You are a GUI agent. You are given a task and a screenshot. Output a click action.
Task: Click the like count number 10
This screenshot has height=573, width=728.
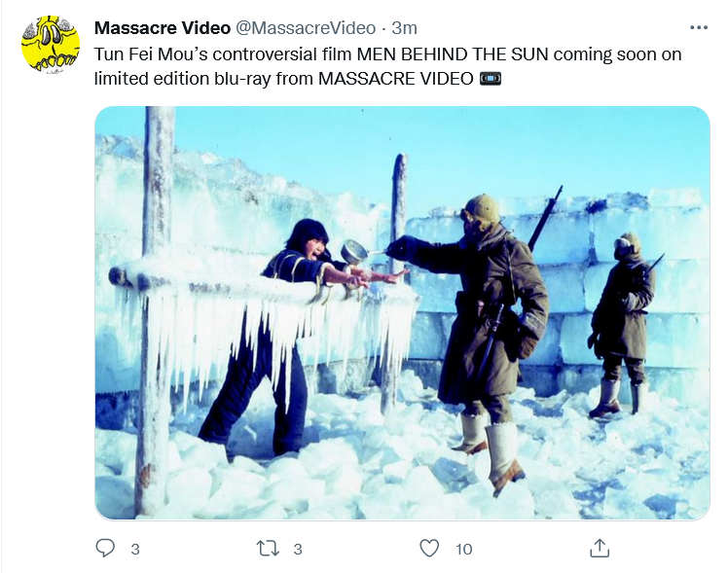pyautogui.click(x=464, y=550)
